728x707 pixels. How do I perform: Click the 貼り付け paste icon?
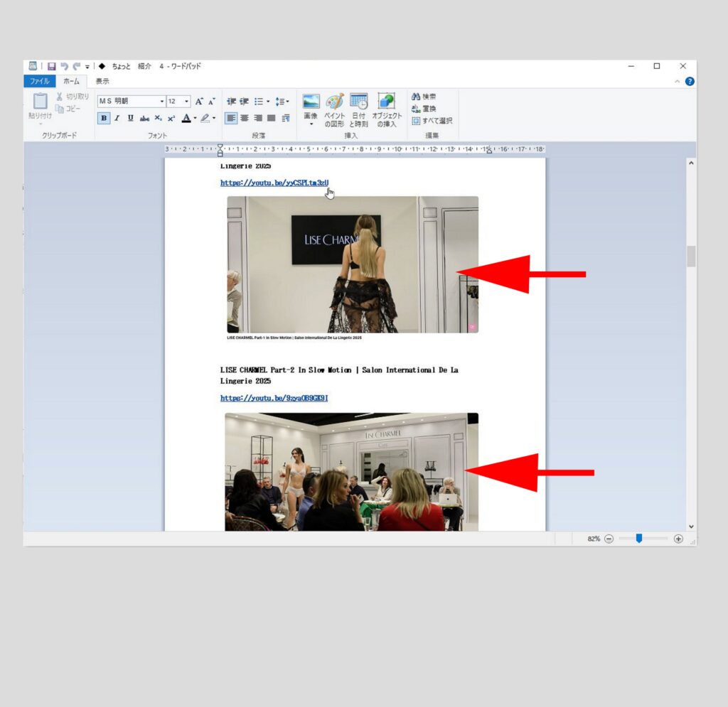[40, 102]
